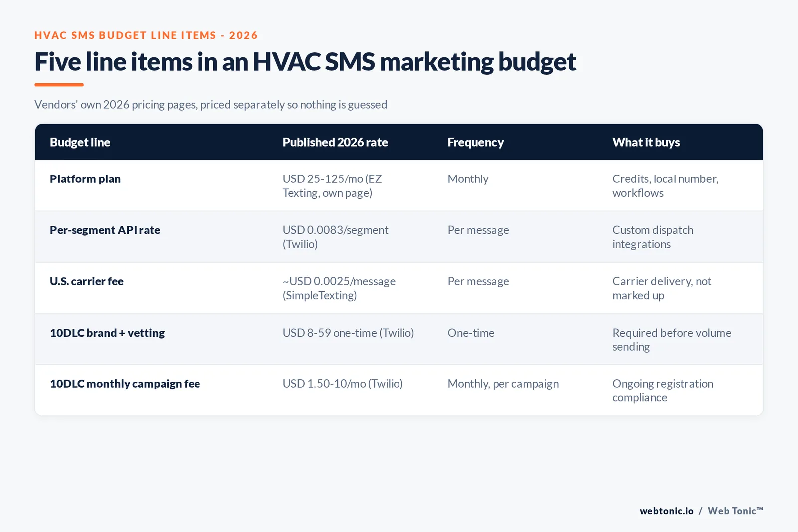Click the 'USD 1.50-10/mo (Twilio)' cell

tap(343, 384)
